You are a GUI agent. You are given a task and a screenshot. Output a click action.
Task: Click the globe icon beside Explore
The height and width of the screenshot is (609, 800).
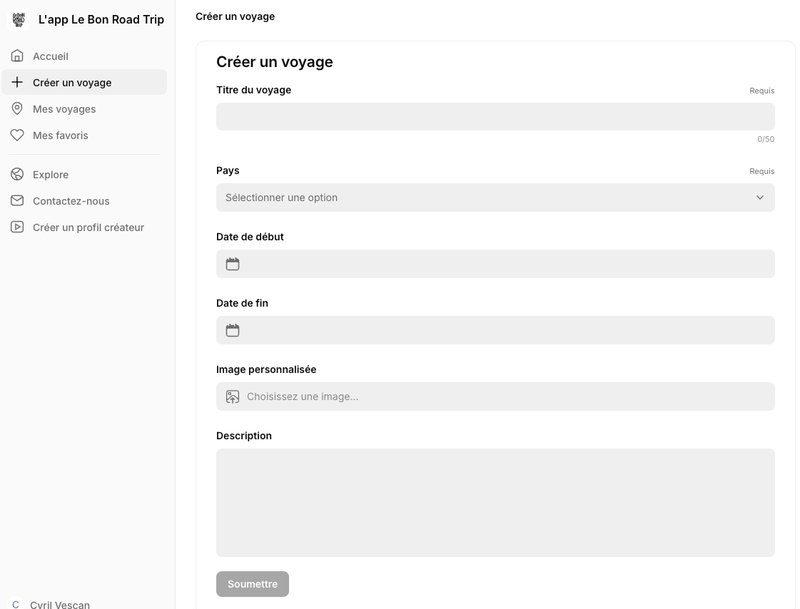pos(17,174)
